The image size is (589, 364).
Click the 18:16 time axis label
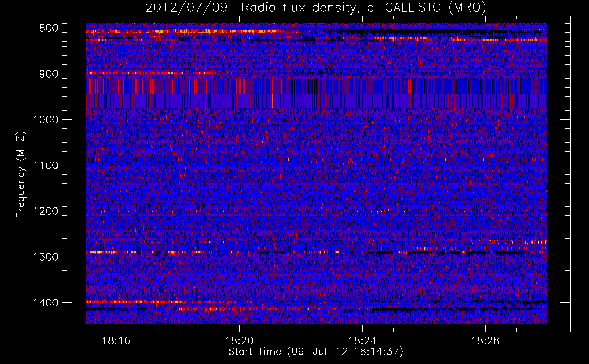point(116,341)
